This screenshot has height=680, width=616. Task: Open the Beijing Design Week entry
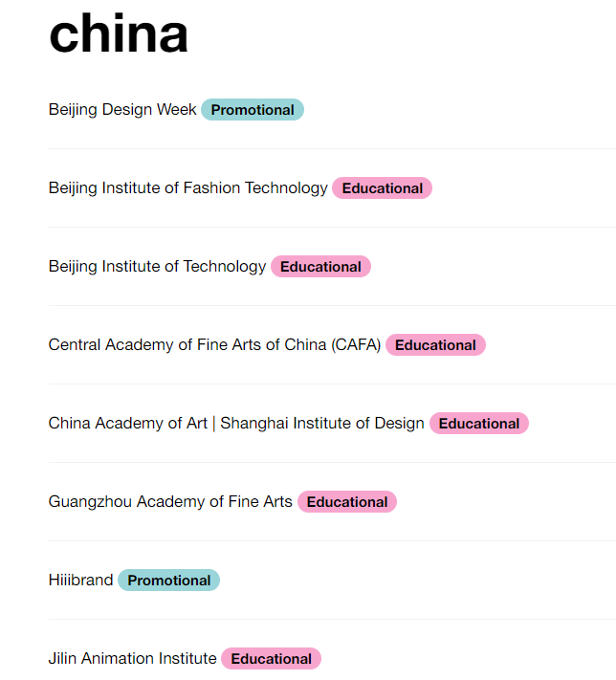pos(122,110)
